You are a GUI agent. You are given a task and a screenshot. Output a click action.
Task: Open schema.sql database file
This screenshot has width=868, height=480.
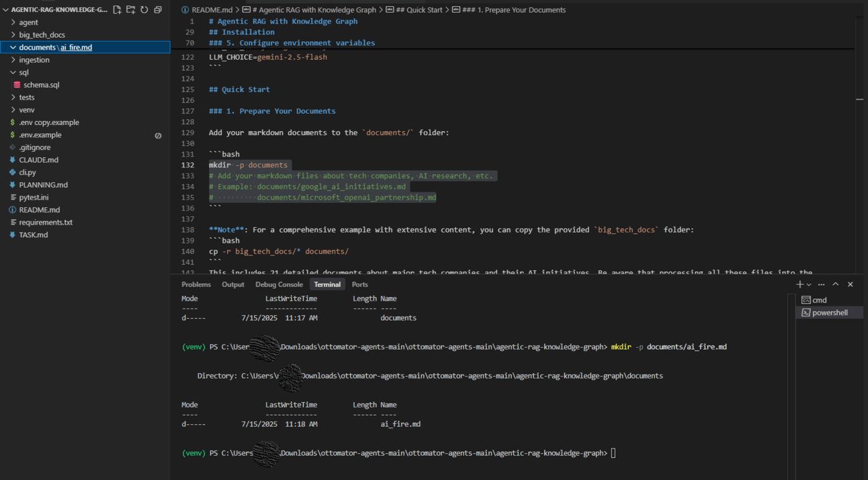[x=42, y=85]
